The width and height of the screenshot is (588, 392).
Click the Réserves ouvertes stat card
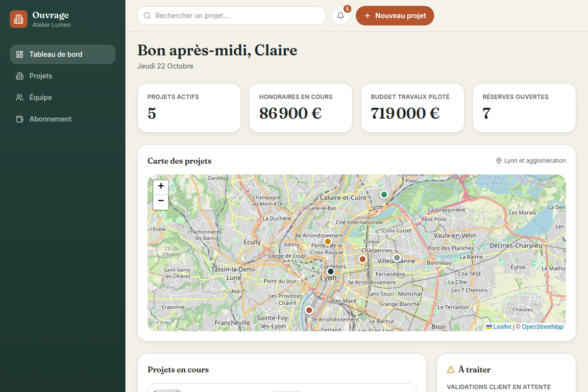click(524, 108)
